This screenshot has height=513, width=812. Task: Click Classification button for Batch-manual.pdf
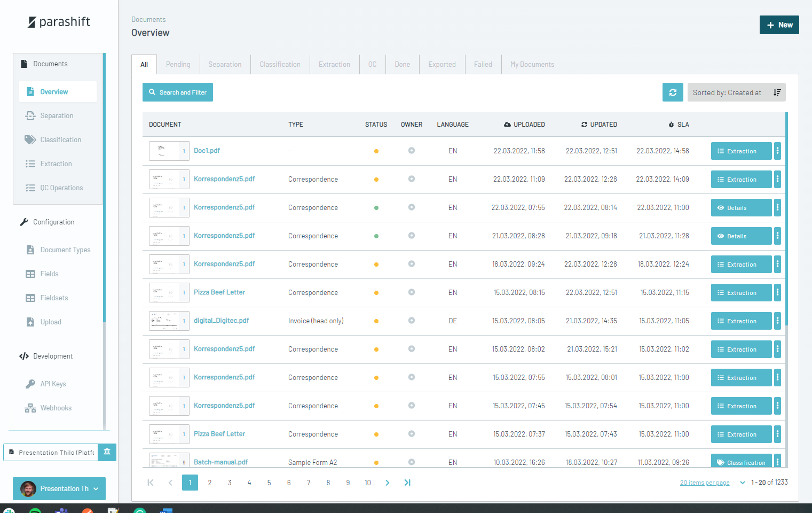[x=742, y=461]
